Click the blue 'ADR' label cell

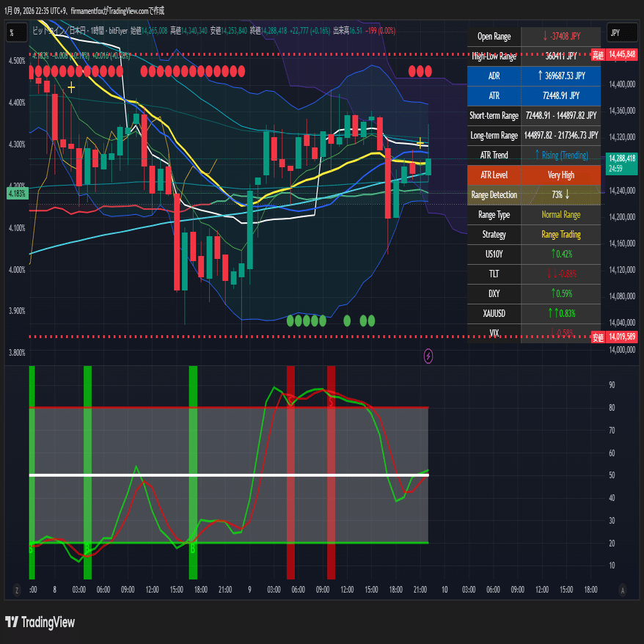click(x=494, y=76)
